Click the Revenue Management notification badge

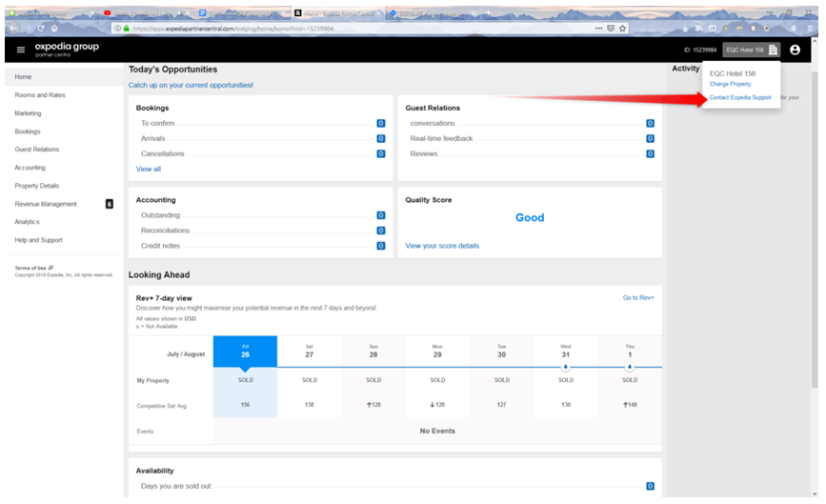click(x=109, y=204)
